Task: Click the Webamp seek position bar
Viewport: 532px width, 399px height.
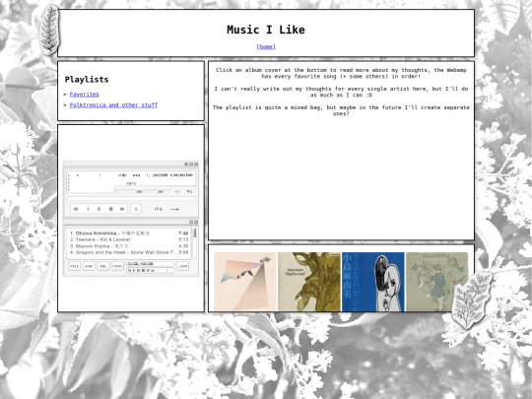Action: 131,199
